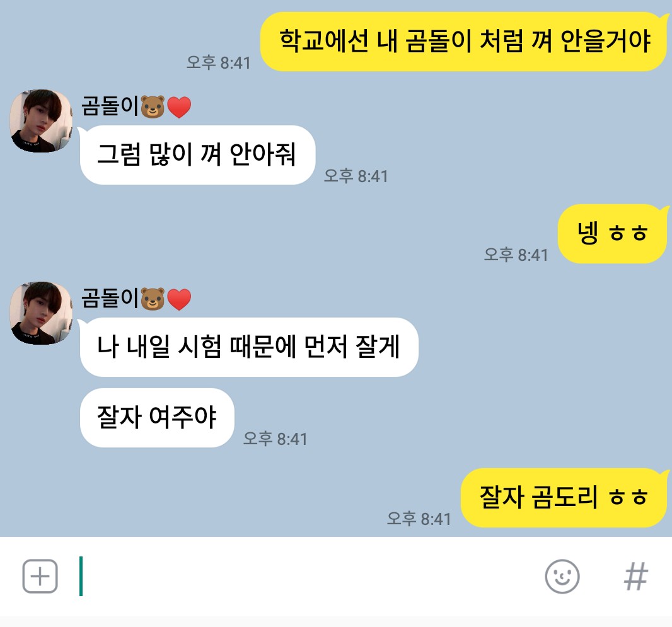Image resolution: width=672 pixels, height=627 pixels.
Task: Select yellow bubble '넹 ㅎㅎ'
Action: pyautogui.click(x=612, y=234)
